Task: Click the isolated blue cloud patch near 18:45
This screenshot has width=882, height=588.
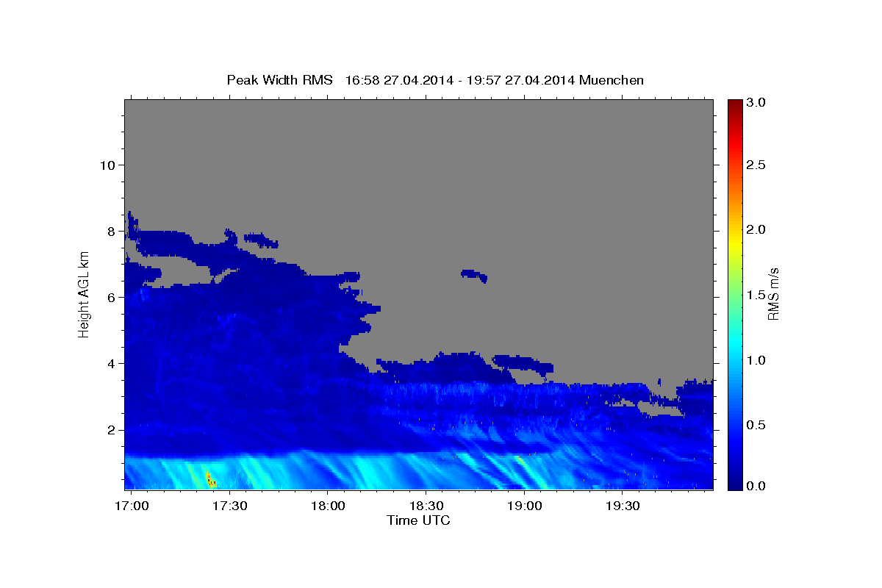Action: [474, 276]
